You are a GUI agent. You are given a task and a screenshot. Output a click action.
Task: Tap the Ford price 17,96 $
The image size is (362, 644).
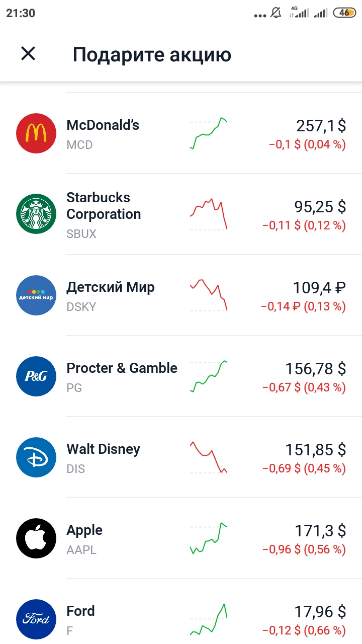coord(320,611)
